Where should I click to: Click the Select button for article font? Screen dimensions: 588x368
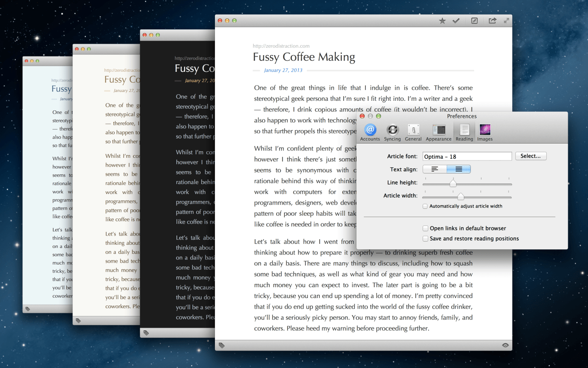531,156
